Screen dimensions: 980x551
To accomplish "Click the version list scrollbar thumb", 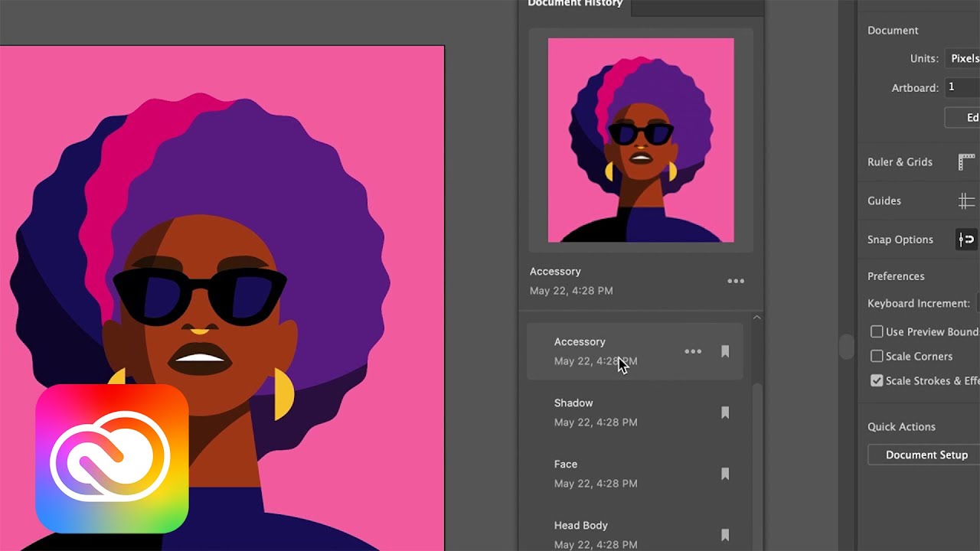I will tap(757, 467).
